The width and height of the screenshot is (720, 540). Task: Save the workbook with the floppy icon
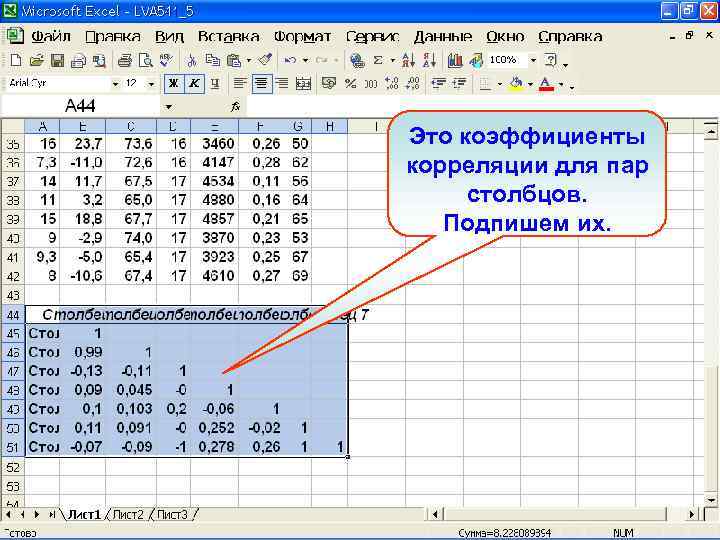click(x=57, y=60)
